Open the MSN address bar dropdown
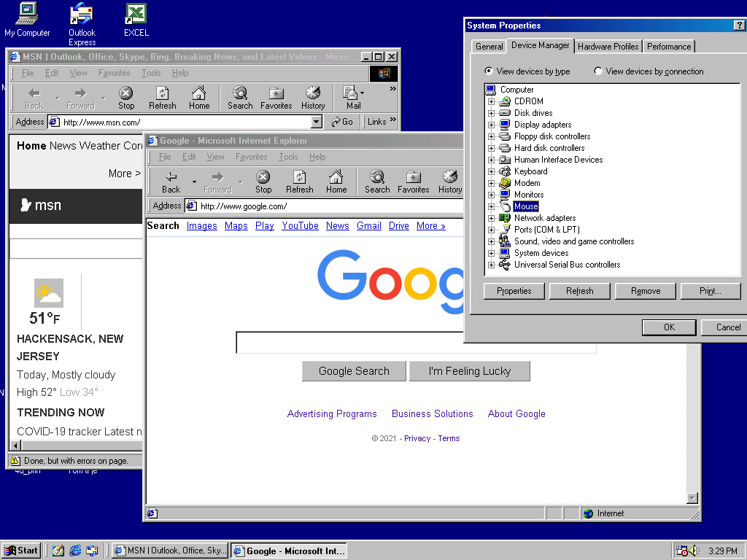This screenshot has width=747, height=560. pyautogui.click(x=316, y=122)
